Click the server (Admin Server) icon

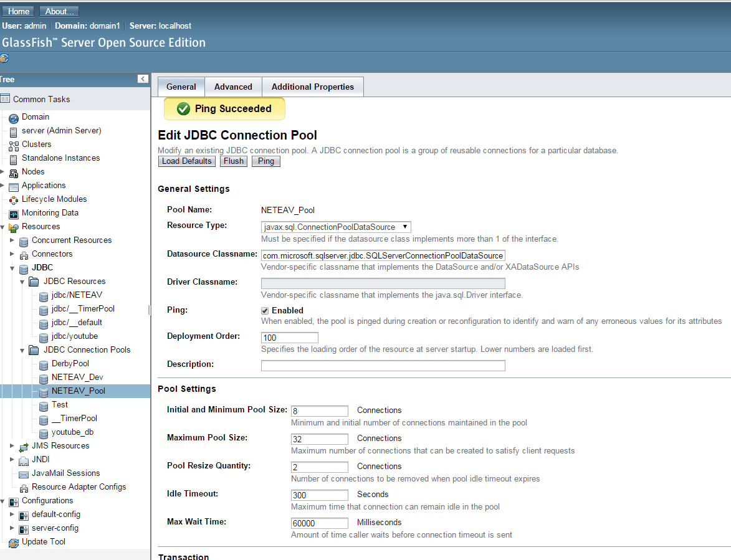click(14, 132)
